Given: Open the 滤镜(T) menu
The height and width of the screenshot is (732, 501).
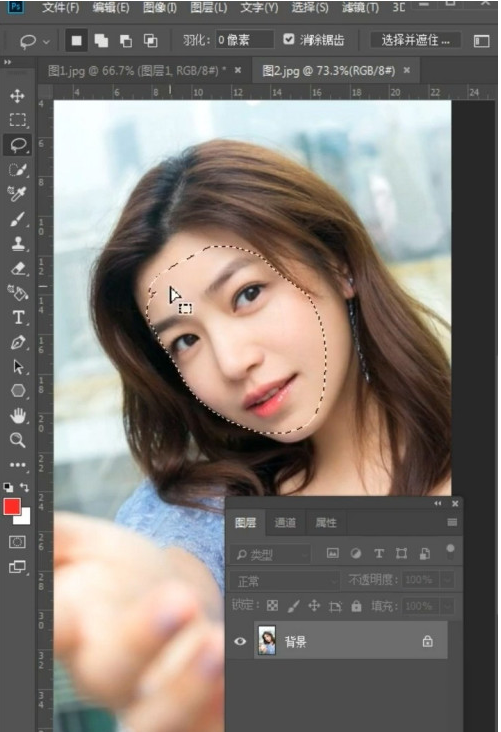Looking at the screenshot, I should (360, 7).
